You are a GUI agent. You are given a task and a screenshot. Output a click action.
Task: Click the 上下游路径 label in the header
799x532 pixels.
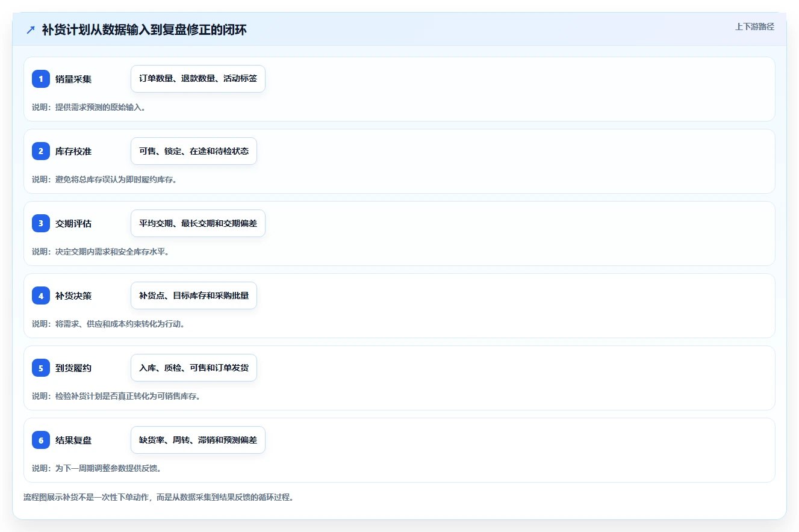754,26
